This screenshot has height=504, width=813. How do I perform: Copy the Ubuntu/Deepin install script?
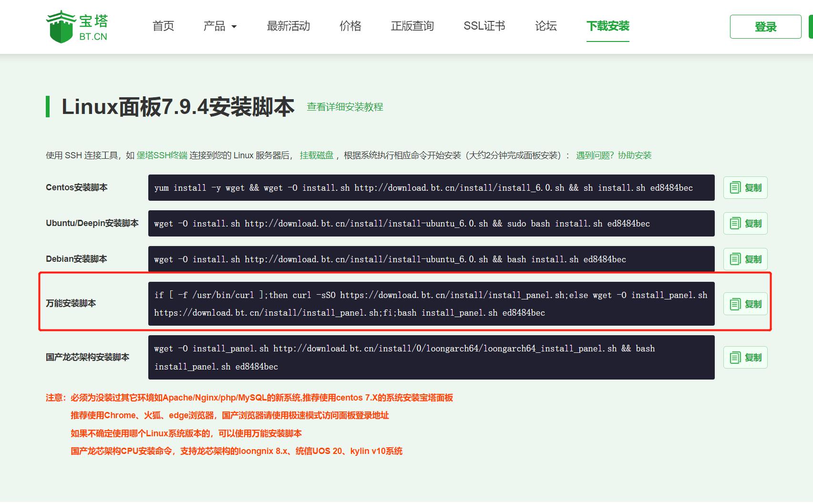click(745, 224)
